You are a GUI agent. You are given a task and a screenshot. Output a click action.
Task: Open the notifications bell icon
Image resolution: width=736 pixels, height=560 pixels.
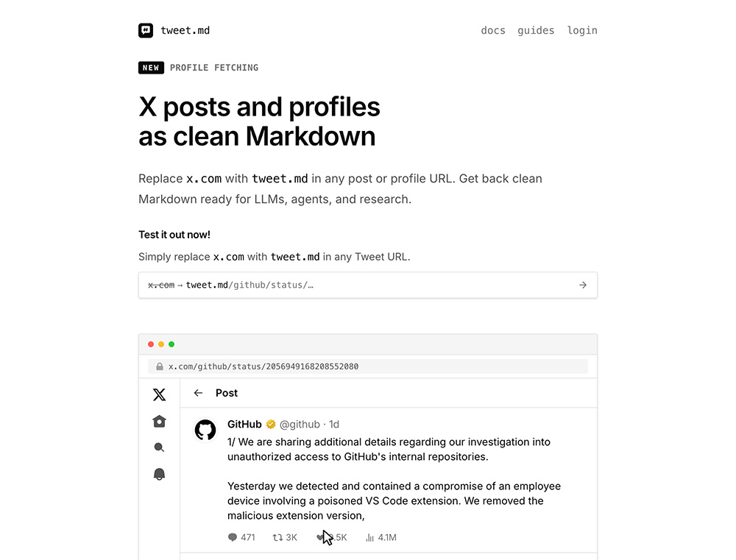(x=159, y=474)
